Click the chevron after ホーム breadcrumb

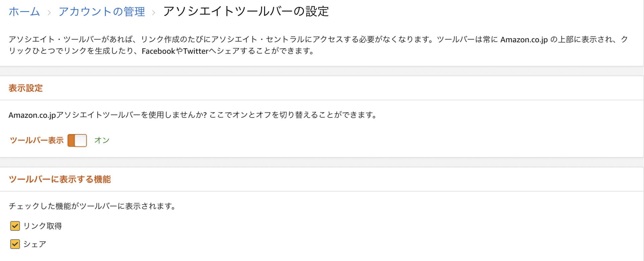point(49,13)
